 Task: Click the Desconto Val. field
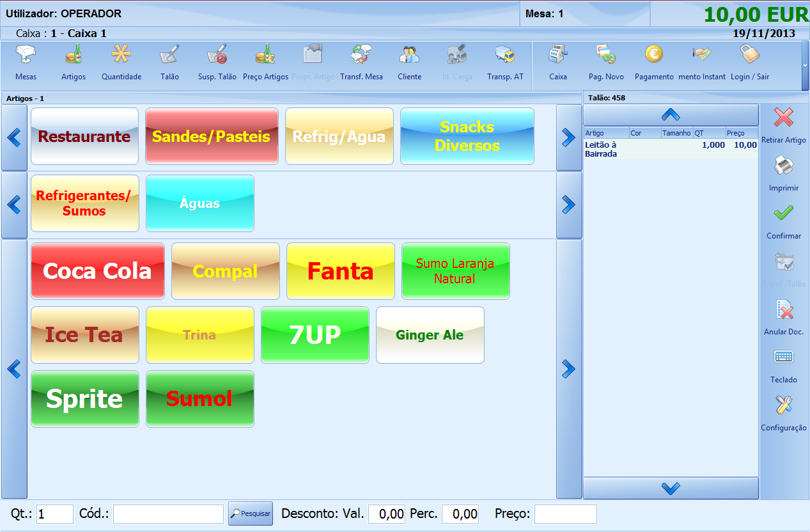[x=387, y=513]
